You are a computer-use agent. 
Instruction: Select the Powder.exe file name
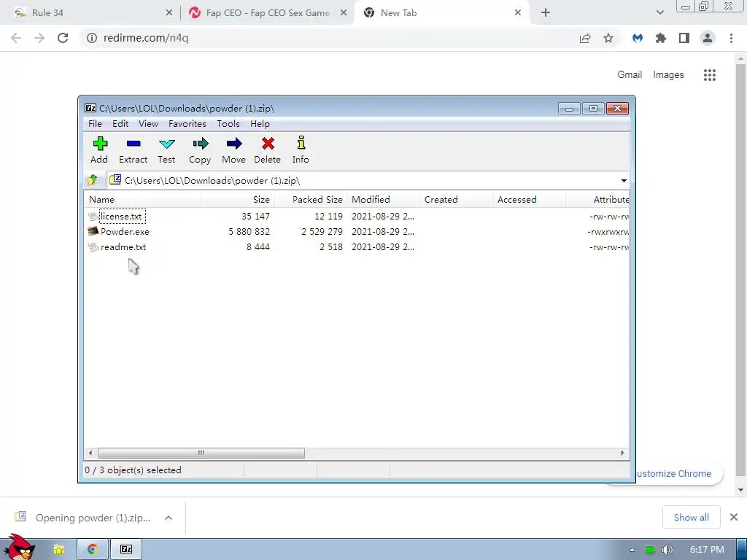pyautogui.click(x=125, y=231)
